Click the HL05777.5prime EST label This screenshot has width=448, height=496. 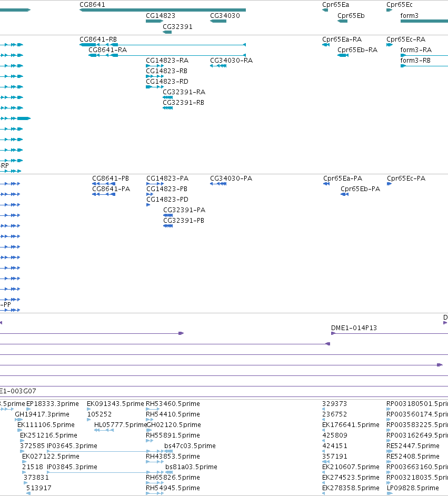tap(121, 425)
